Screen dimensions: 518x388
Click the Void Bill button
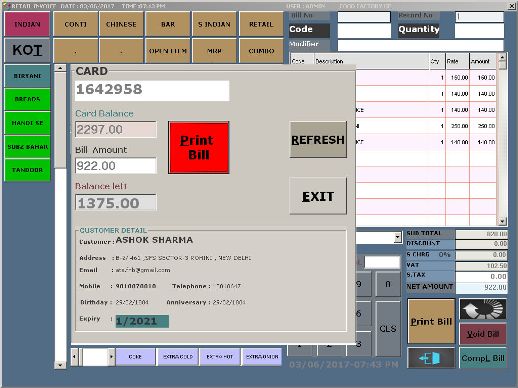(x=483, y=334)
